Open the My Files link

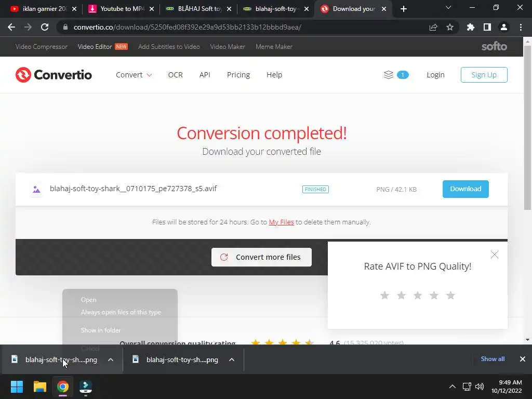[281, 222]
